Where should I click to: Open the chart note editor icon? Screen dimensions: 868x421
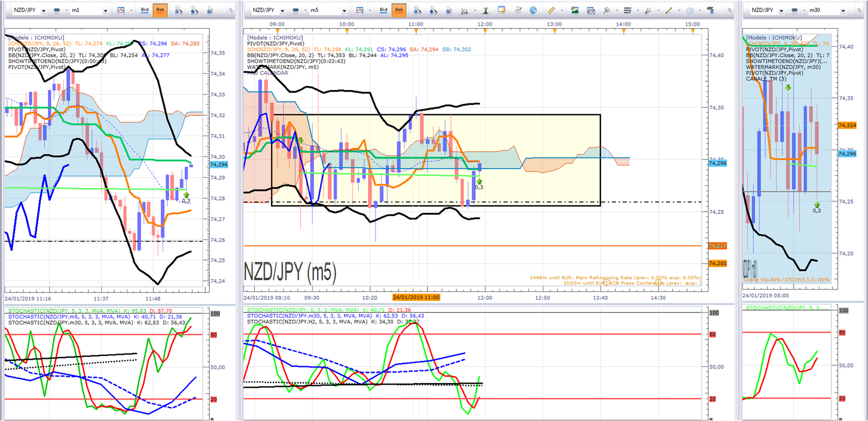(502, 10)
